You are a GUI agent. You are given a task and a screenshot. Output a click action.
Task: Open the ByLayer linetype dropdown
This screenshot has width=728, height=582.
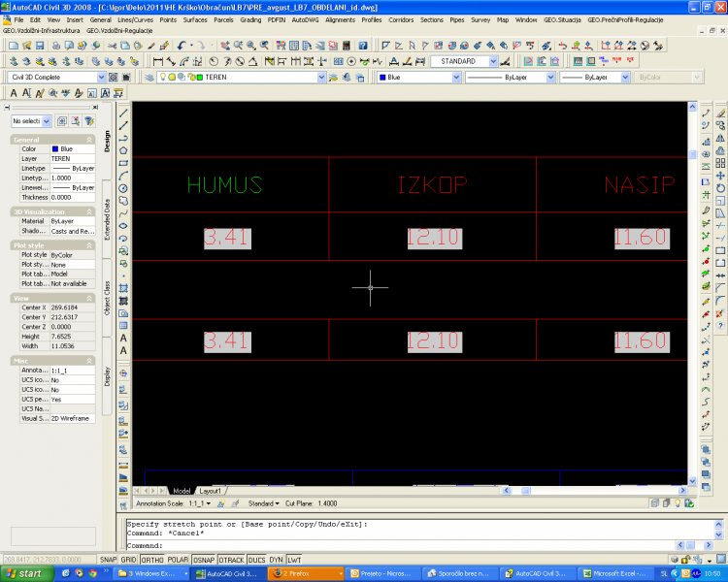tap(550, 77)
